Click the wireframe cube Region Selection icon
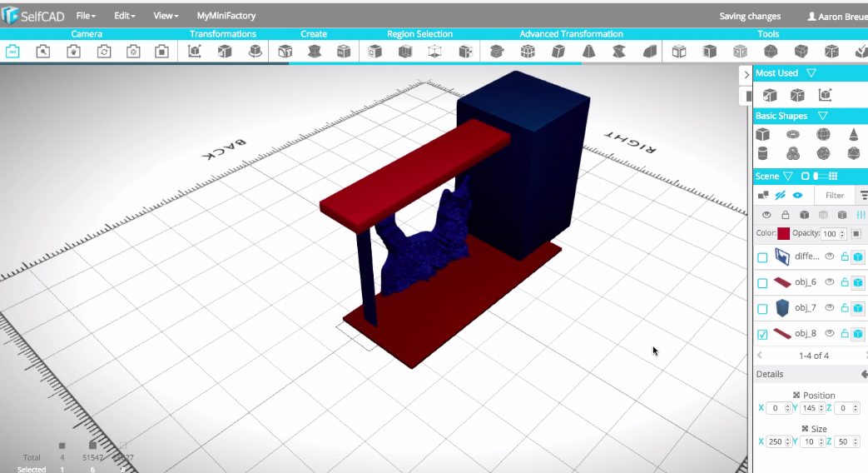The image size is (868, 473). click(435, 52)
